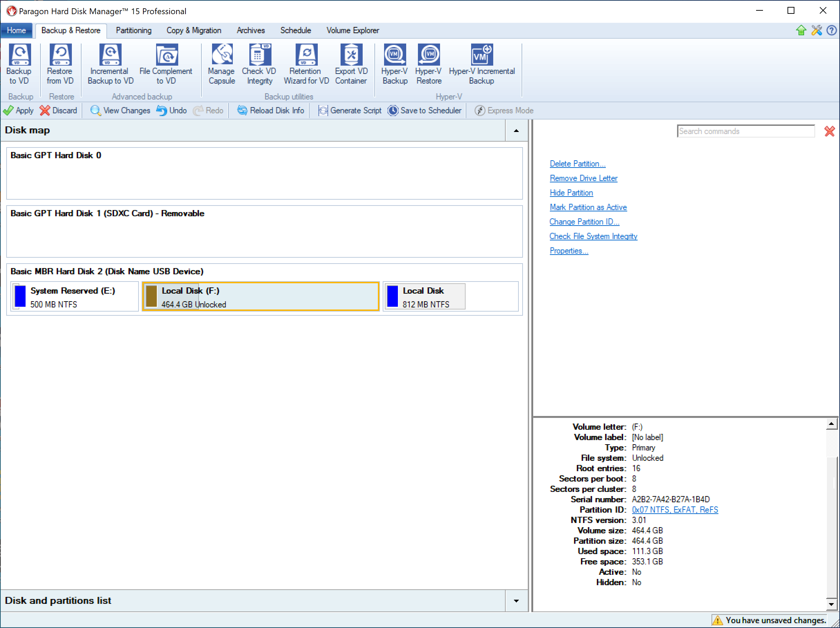Open Partition ID 0x07 NTFS link

pyautogui.click(x=675, y=510)
